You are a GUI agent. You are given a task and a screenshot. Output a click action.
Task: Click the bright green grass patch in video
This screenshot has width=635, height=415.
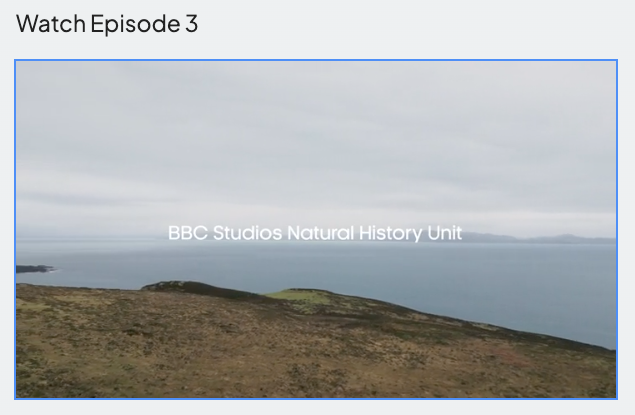pos(299,296)
